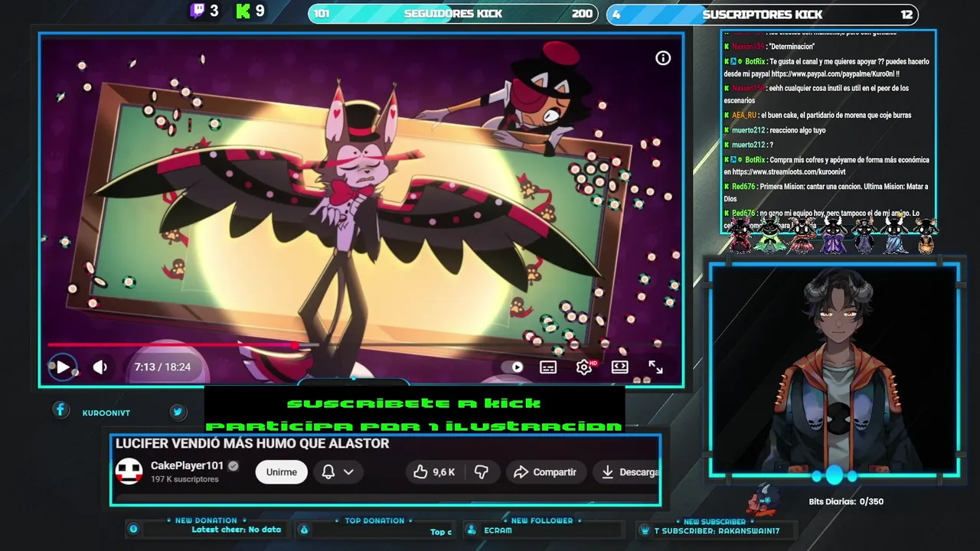Click the username on the "reacciono algo tuyo" message
Viewport: 980px width, 551px height.
tap(748, 131)
